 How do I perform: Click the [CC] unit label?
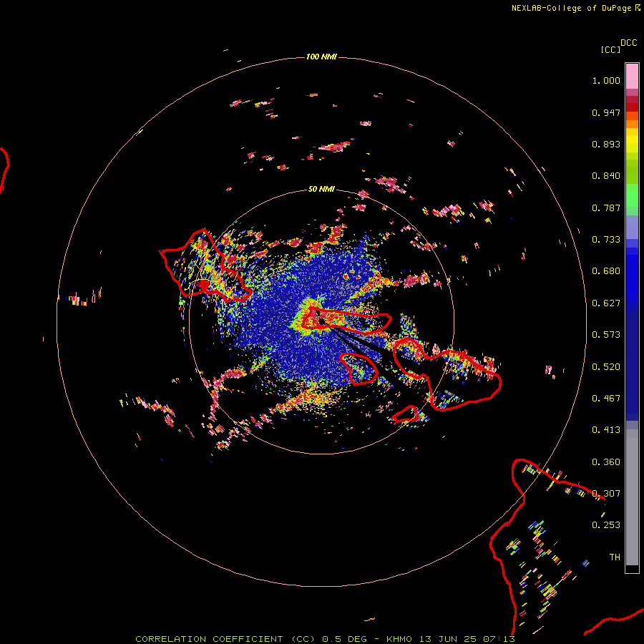coord(610,49)
